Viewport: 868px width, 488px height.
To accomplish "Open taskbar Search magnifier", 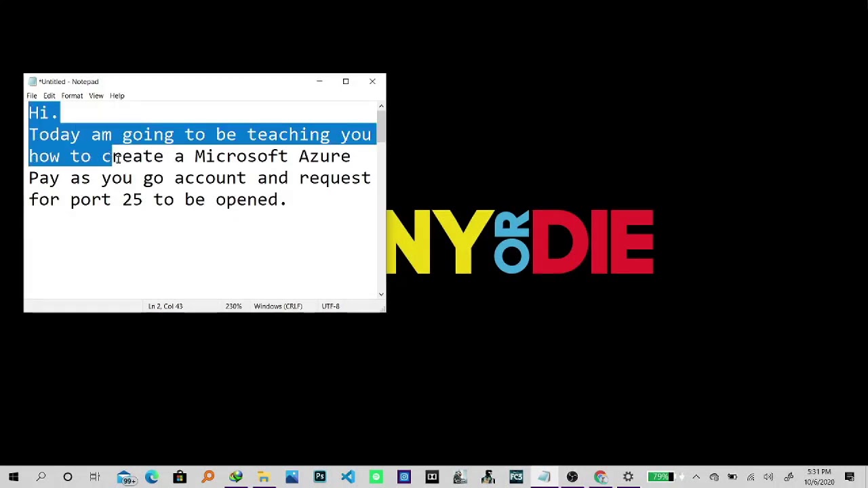I will pos(41,477).
